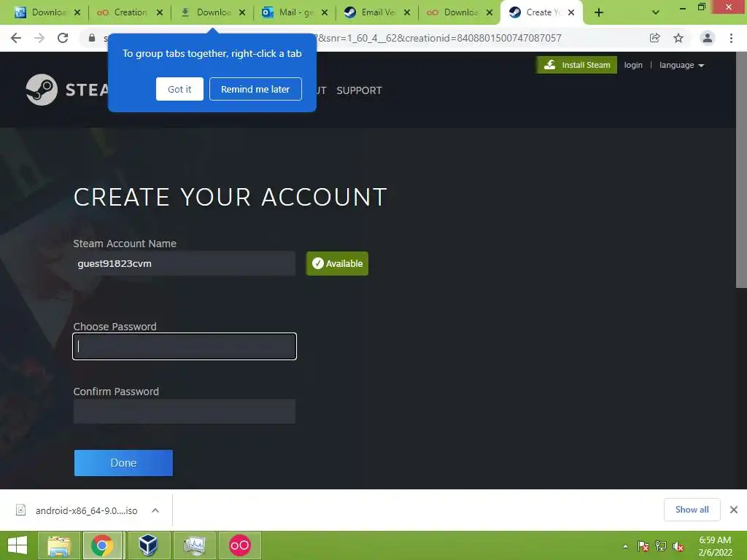This screenshot has height=560, width=747.
Task: Open VirtualBox from the taskbar
Action: [x=148, y=545]
